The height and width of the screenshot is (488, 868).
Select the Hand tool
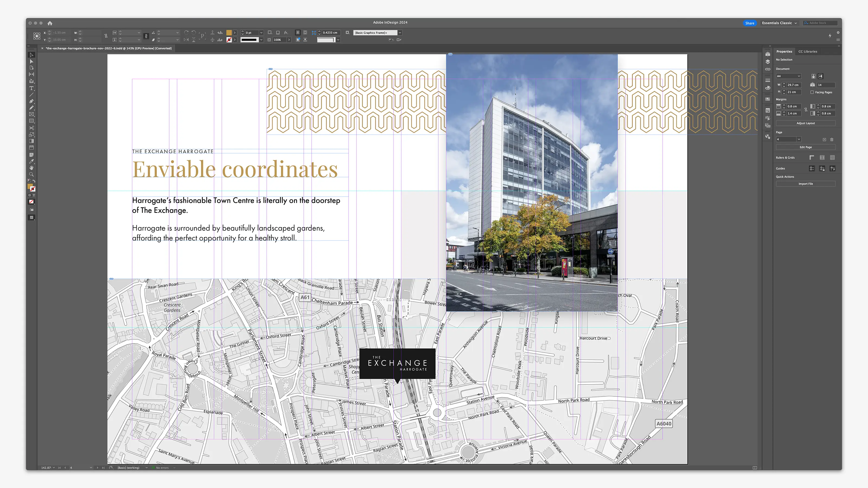point(31,168)
